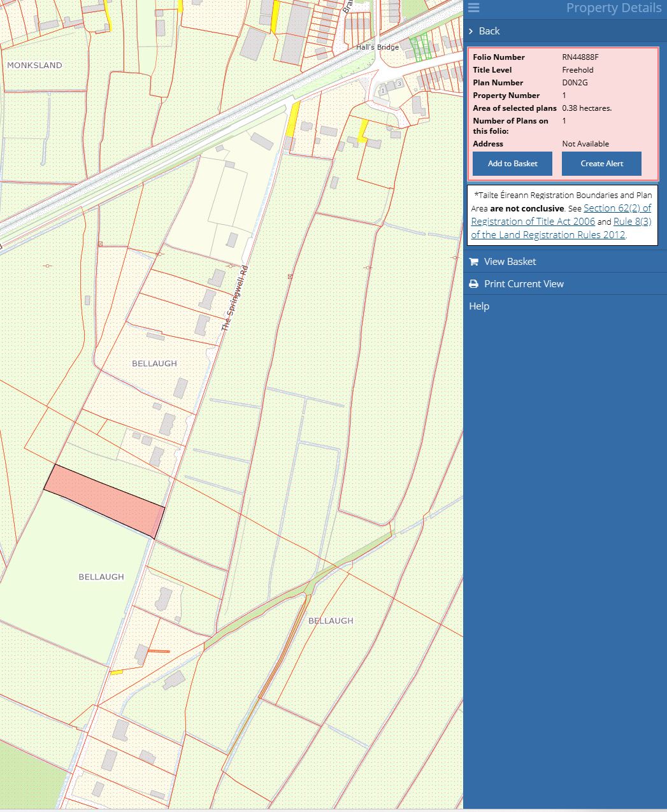Collapse panel using the Back chevron arrow
The height and width of the screenshot is (812, 667).
(x=471, y=31)
